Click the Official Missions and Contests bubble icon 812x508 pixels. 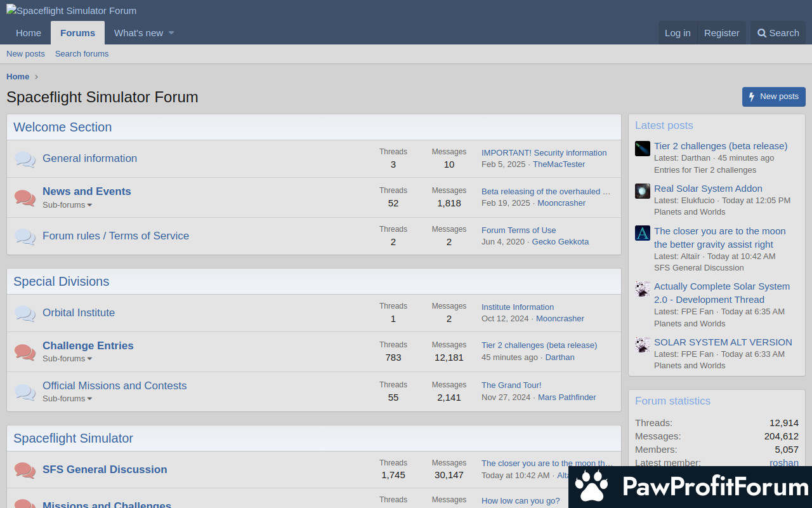[x=25, y=392]
